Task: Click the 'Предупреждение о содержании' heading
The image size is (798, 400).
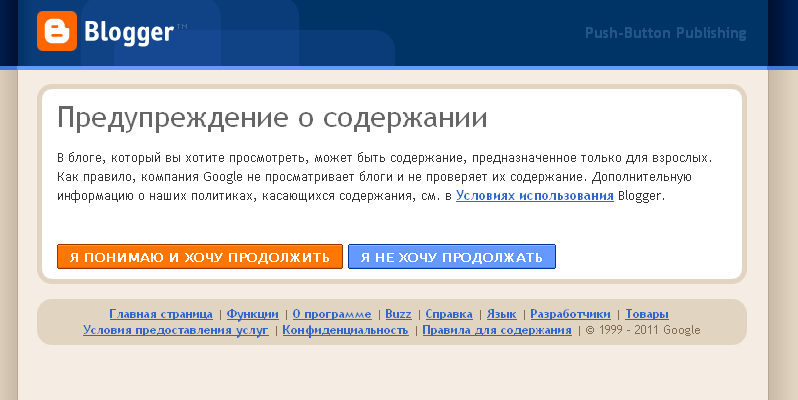Action: [272, 119]
